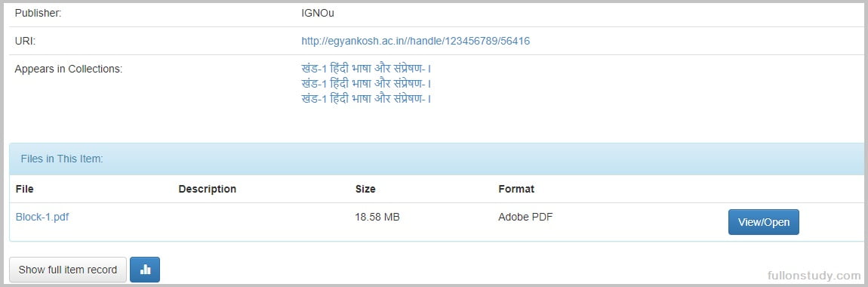Open the egyankosh handle URI link
The image size is (868, 287).
[x=415, y=41]
